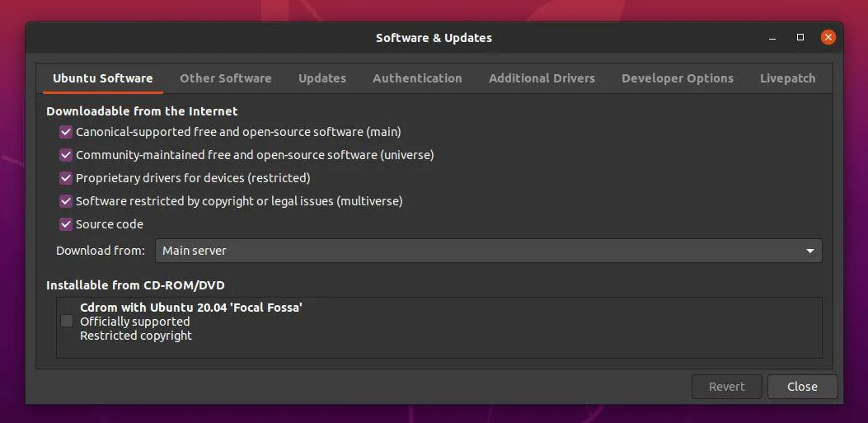Click the Close button
This screenshot has height=423, width=868.
tap(802, 387)
